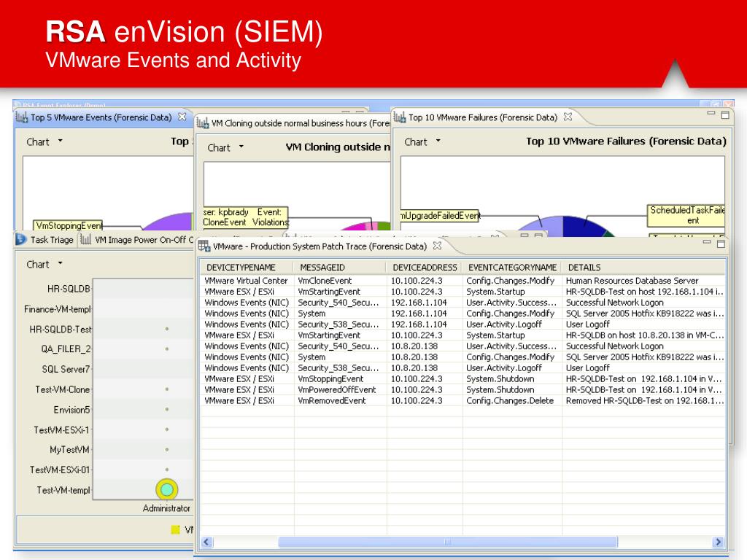Click MyTestVM axis label
The width and height of the screenshot is (747, 560).
coord(69,450)
